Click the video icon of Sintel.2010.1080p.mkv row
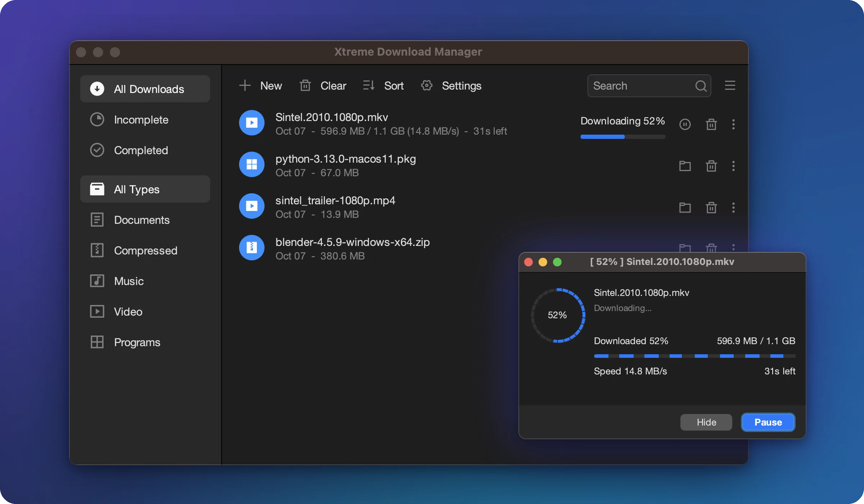Screen dimensions: 864x504 click(x=252, y=123)
